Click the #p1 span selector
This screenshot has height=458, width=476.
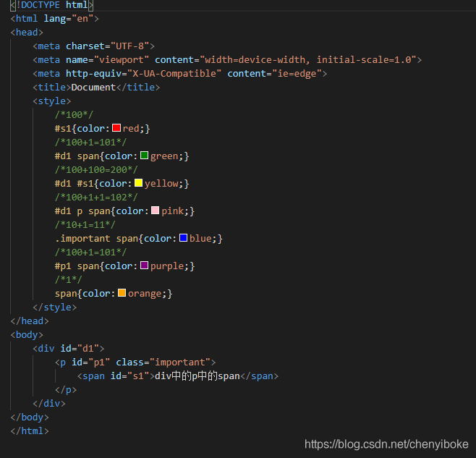(77, 266)
